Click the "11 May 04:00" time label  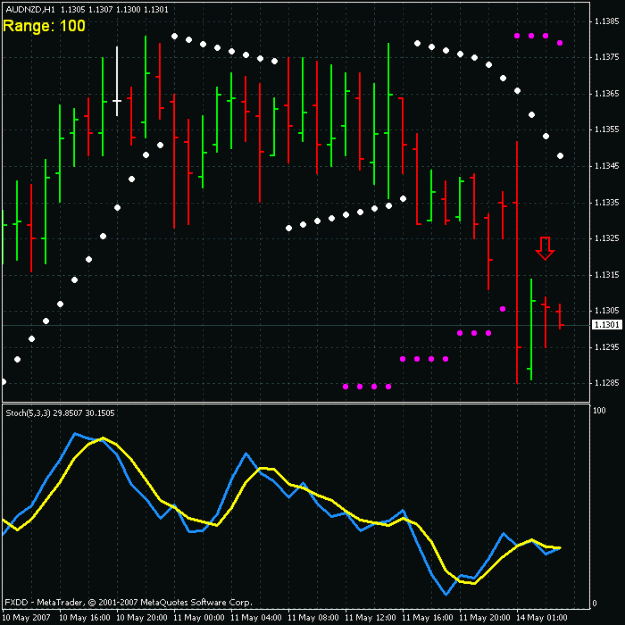tap(256, 618)
